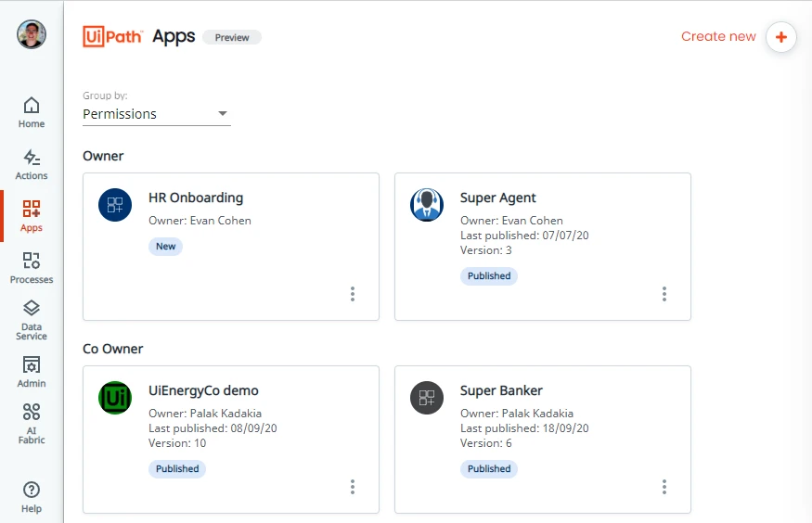Open AI Fabric in the sidebar
The height and width of the screenshot is (523, 812).
coord(32,424)
